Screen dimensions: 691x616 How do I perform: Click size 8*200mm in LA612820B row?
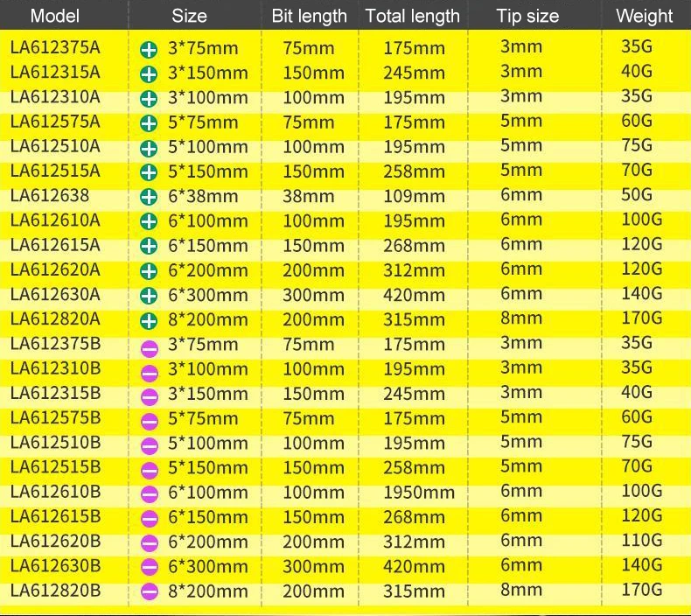pos(208,591)
